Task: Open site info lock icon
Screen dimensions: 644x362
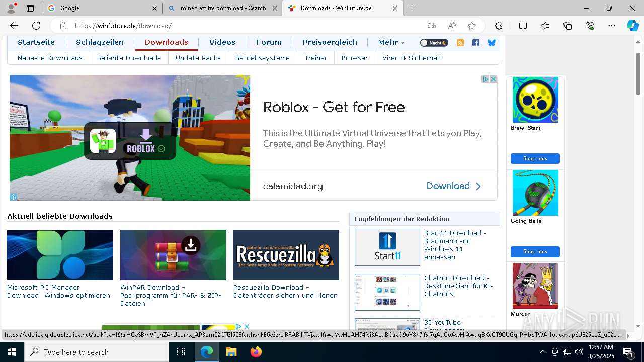Action: (63, 26)
